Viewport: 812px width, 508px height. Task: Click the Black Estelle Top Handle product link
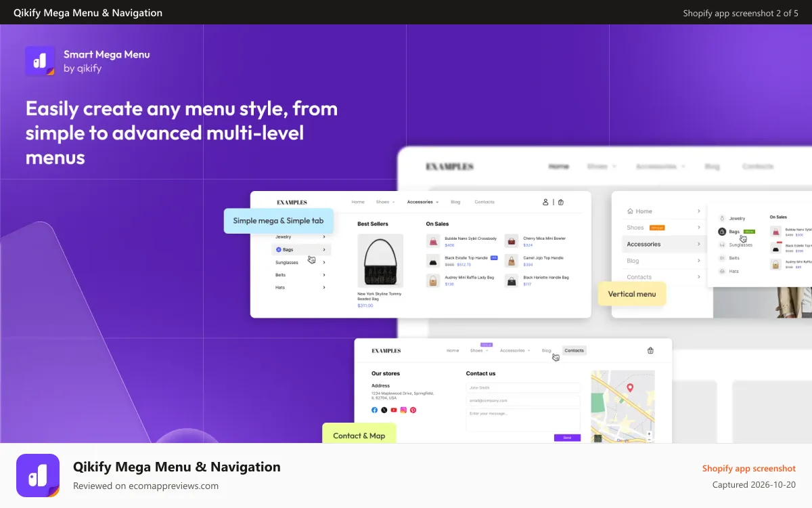click(x=466, y=258)
